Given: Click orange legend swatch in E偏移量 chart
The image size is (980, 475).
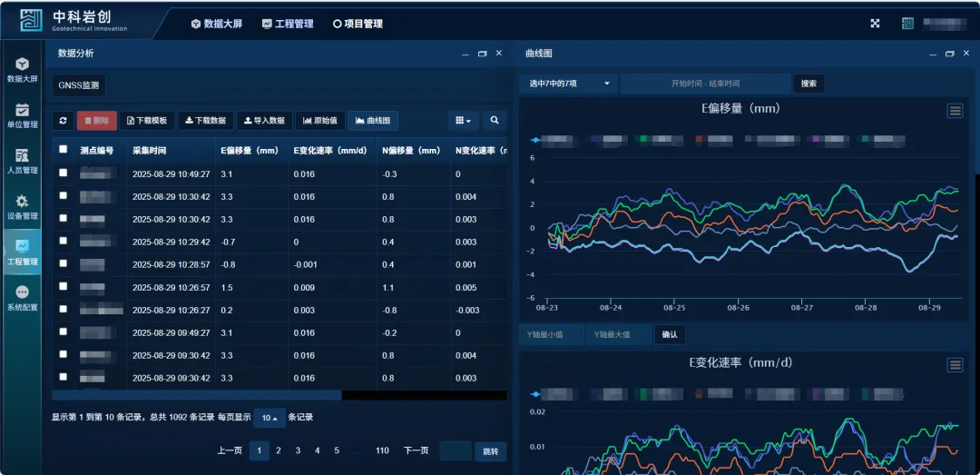Looking at the screenshot, I should (x=699, y=140).
